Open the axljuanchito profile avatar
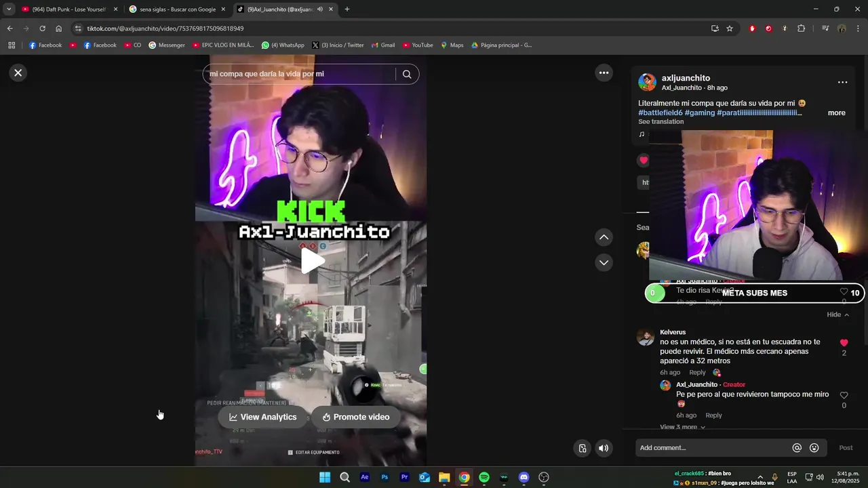Screen dimensions: 868x488 click(x=647, y=83)
